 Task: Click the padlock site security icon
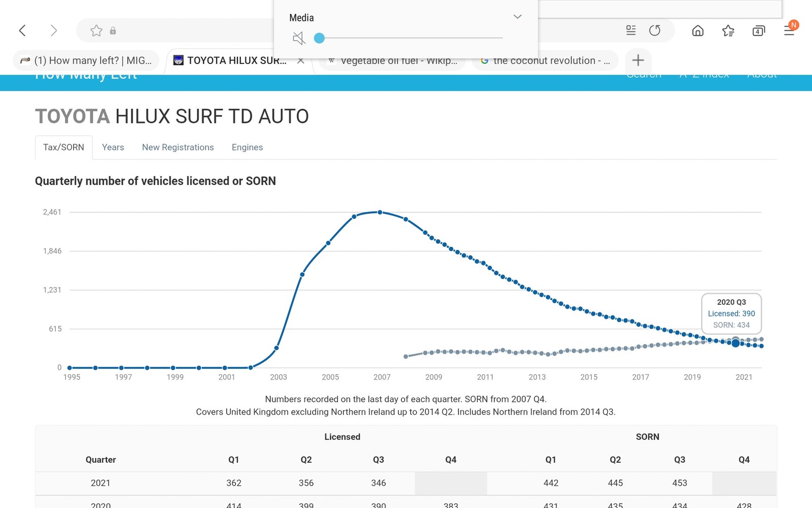click(x=113, y=30)
